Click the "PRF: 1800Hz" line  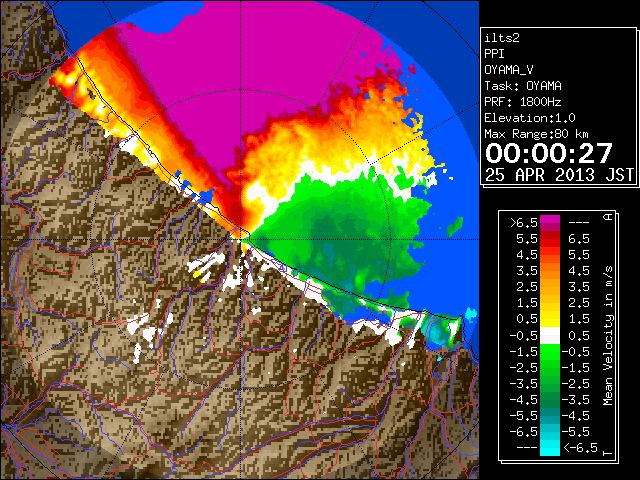tap(523, 102)
